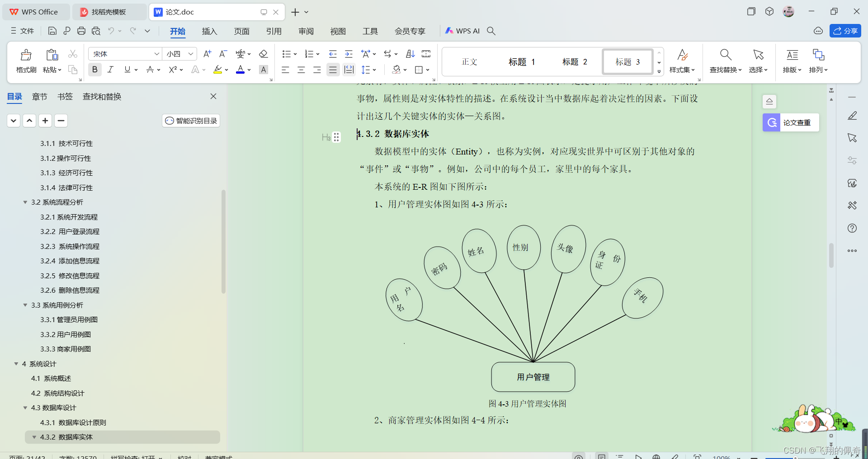
Task: Click the document vertical scrollbar thumb
Action: (x=831, y=256)
